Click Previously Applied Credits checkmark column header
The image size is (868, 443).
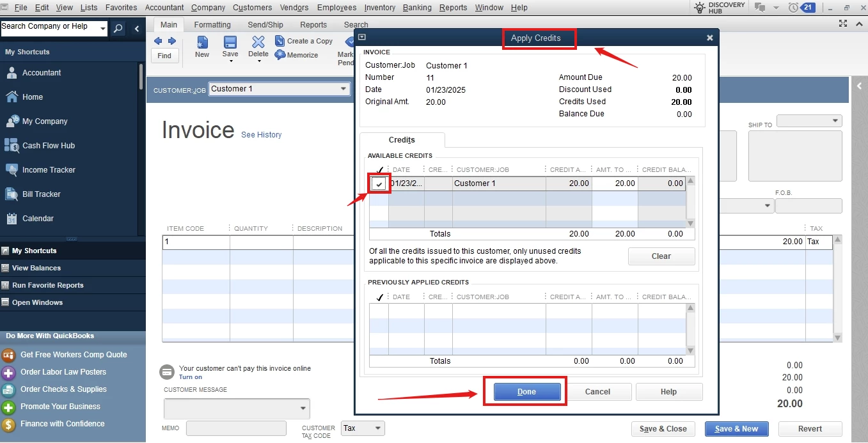pos(379,297)
